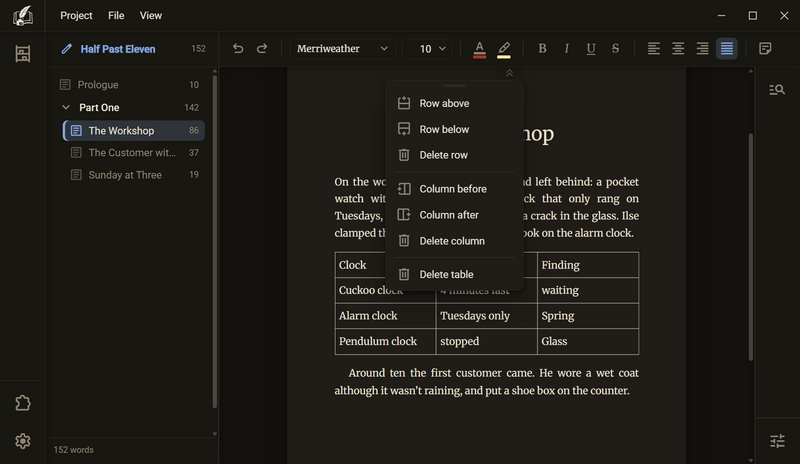This screenshot has width=800, height=464.
Task: Click the drag handle atop table menu
Action: 454,86
